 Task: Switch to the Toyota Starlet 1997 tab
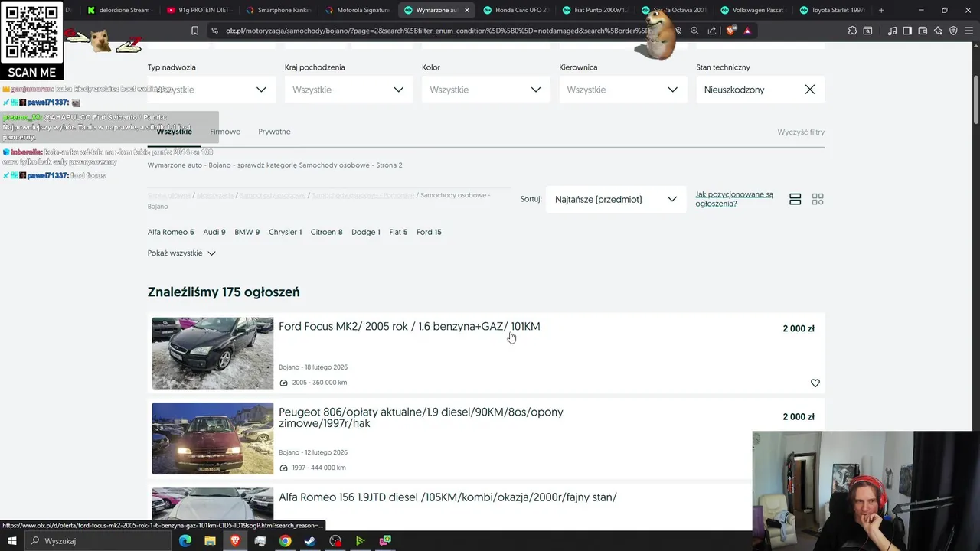tap(831, 10)
